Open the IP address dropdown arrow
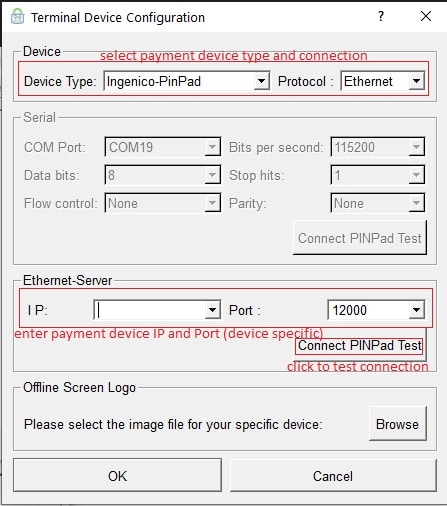Image resolution: width=447 pixels, height=506 pixels. coord(212,310)
